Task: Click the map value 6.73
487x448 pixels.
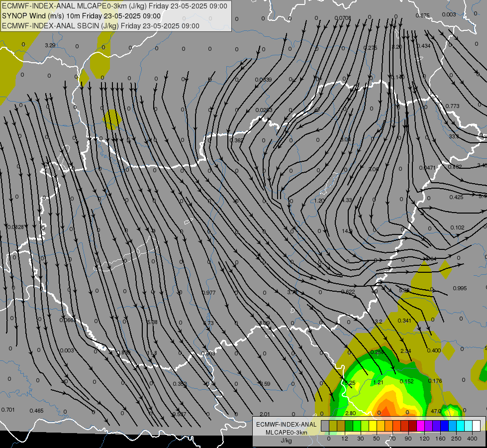Action: tap(208, 324)
